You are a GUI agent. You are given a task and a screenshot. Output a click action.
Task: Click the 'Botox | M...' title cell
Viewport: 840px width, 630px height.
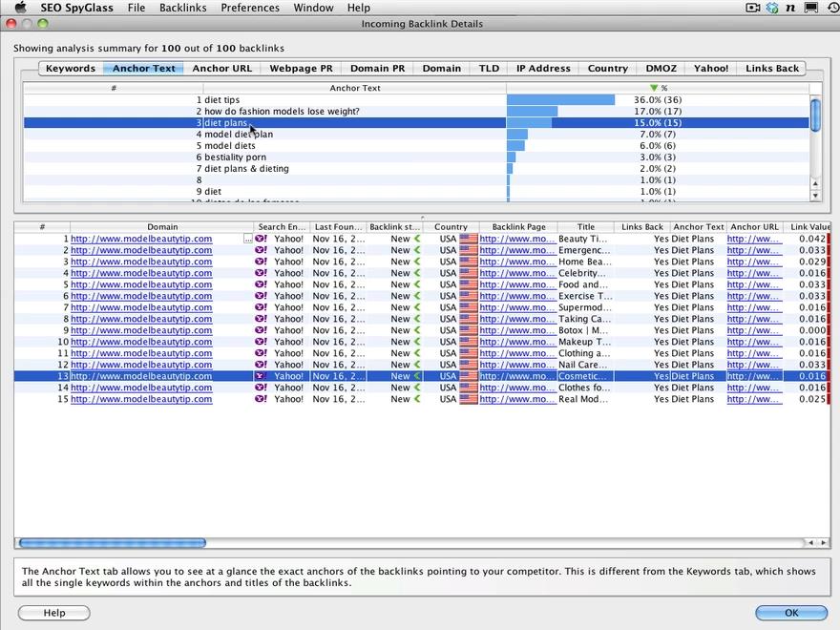(x=583, y=330)
